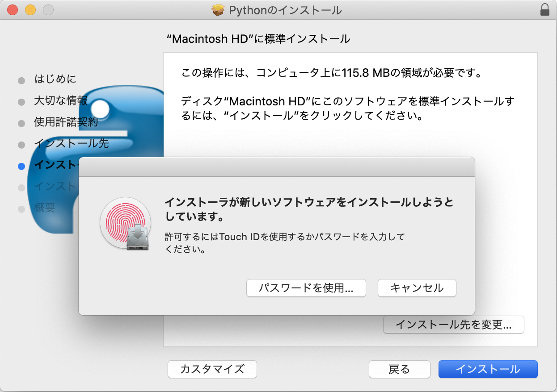Click the blue インストール button
This screenshot has height=392, width=557.
tap(488, 369)
